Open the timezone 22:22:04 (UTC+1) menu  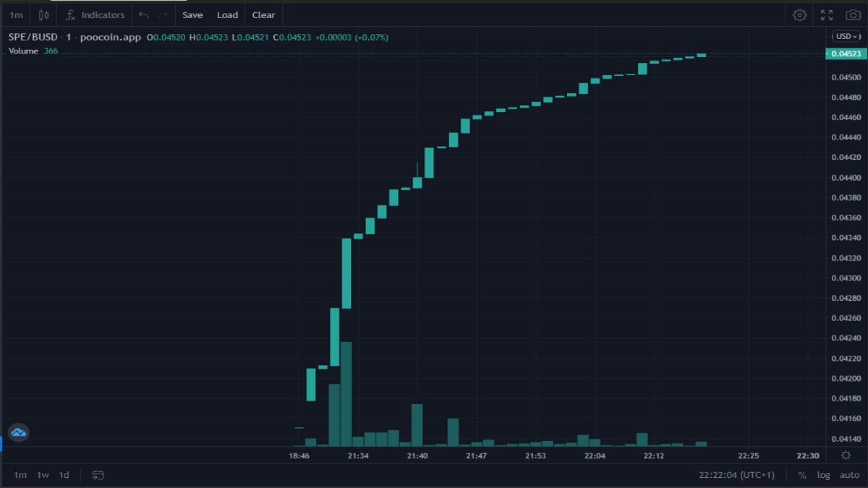[x=736, y=475]
